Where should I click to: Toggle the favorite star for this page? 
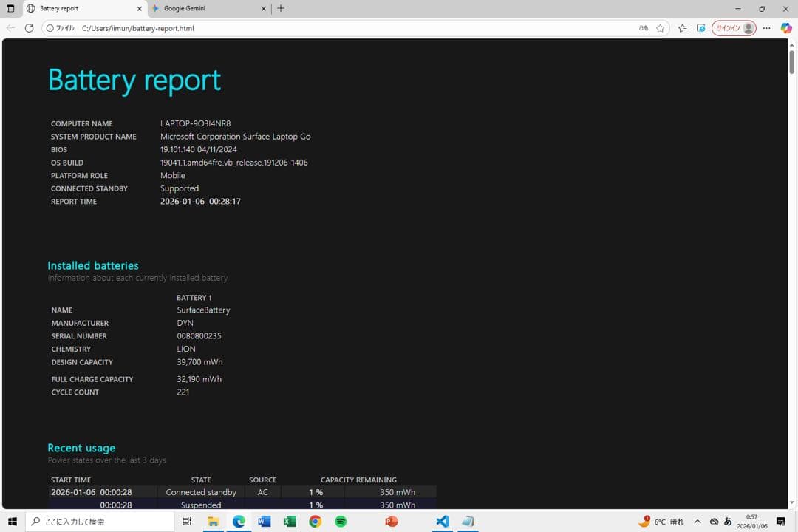tap(660, 27)
